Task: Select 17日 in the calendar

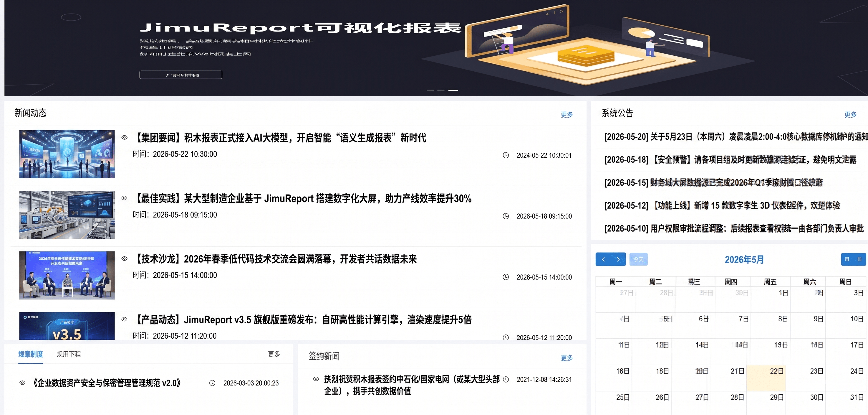Action: pos(846,352)
